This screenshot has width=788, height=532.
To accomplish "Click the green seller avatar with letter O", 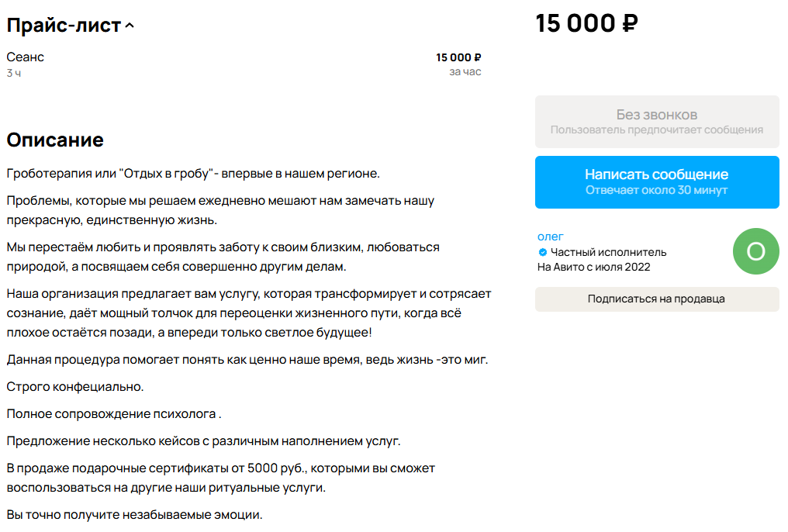I will [755, 251].
